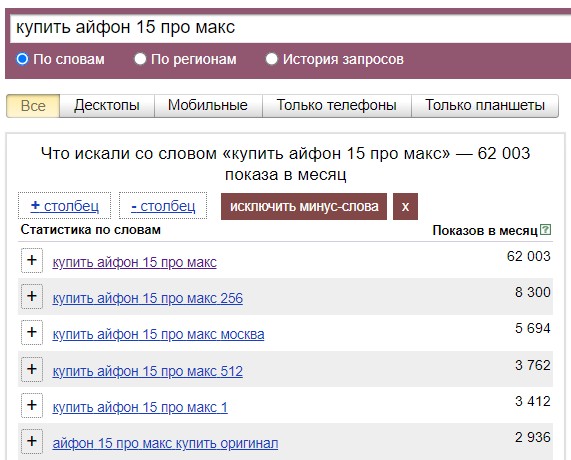
Task: Open the купить айфон 15 про макс link
Action: pos(135,262)
